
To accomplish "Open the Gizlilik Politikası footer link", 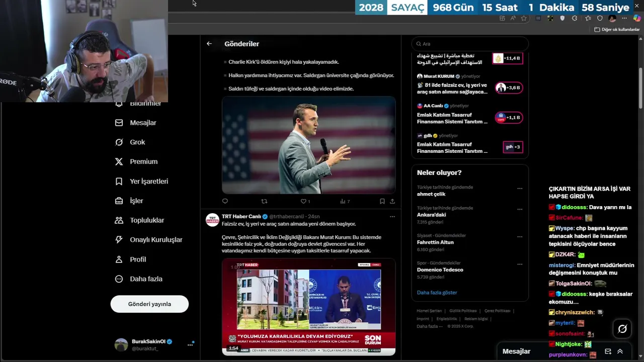I will click(x=463, y=311).
